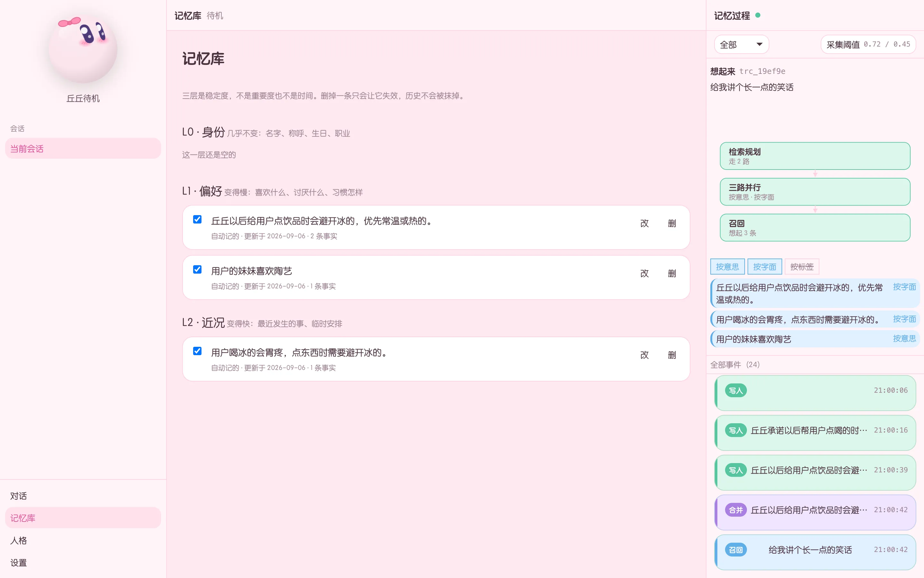Edit the 丘丘以后给用户点饮品 memory with 改
Screen dimensions: 924x578
[x=645, y=223]
